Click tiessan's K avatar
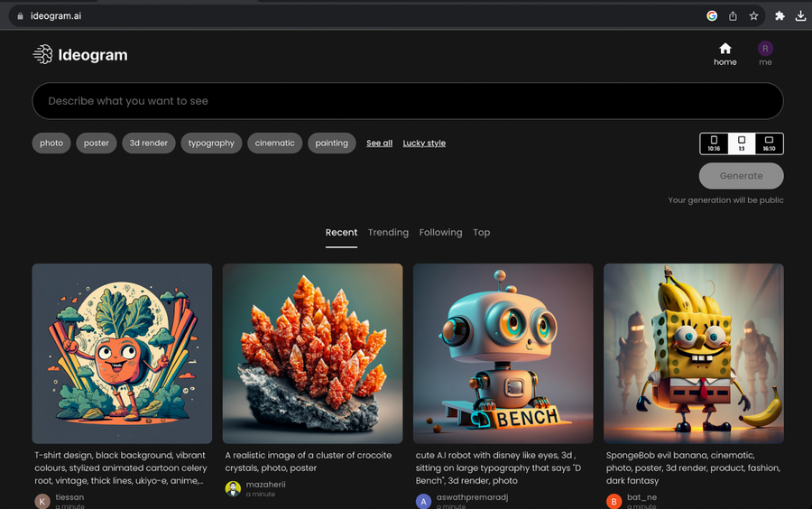Viewport: 812px width, 509px height. (42, 501)
